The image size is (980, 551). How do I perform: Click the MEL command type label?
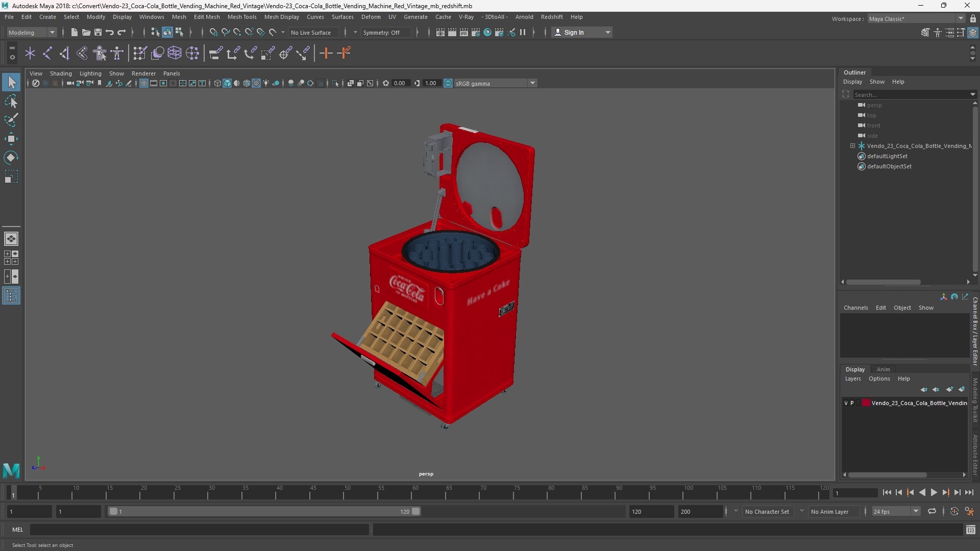[x=17, y=530]
